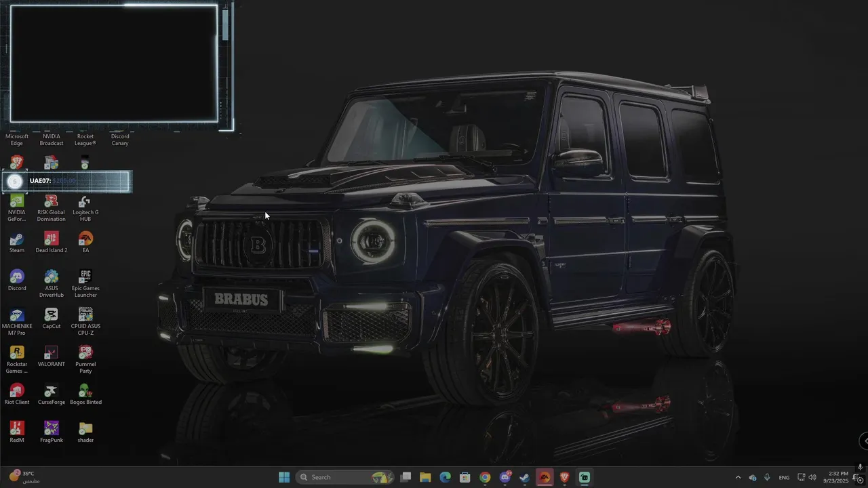Screen dimensions: 868x488
Task: Open Google Chrome from the taskbar
Action: tap(485, 477)
